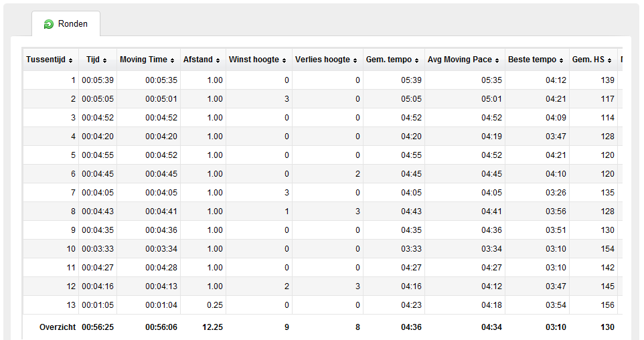The height and width of the screenshot is (340, 644).
Task: Click lap 1 heart rate value 139
Action: click(607, 80)
